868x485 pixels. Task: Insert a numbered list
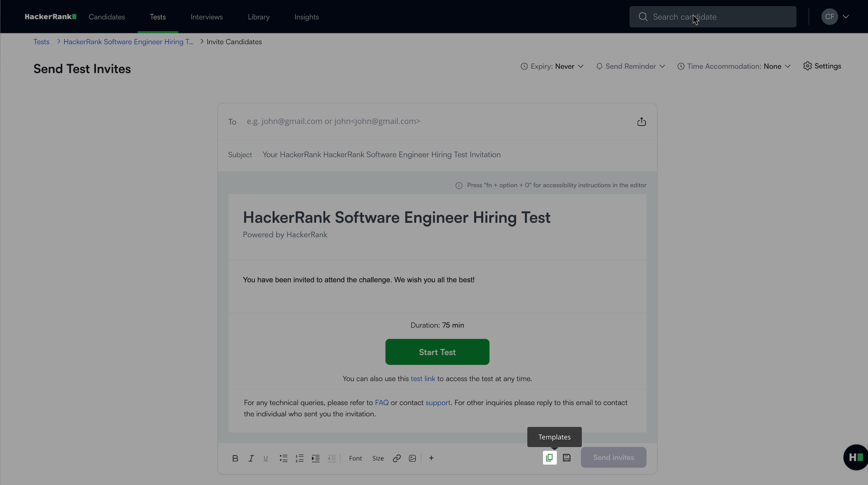click(299, 458)
